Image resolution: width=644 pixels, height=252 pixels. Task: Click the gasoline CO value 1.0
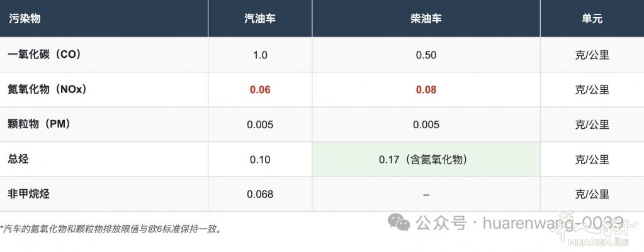(x=260, y=55)
